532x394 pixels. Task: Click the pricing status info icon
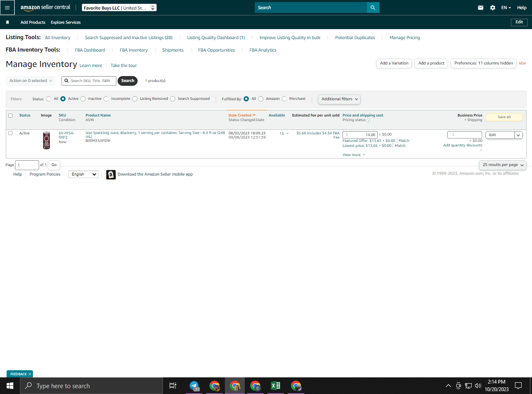[x=369, y=120]
